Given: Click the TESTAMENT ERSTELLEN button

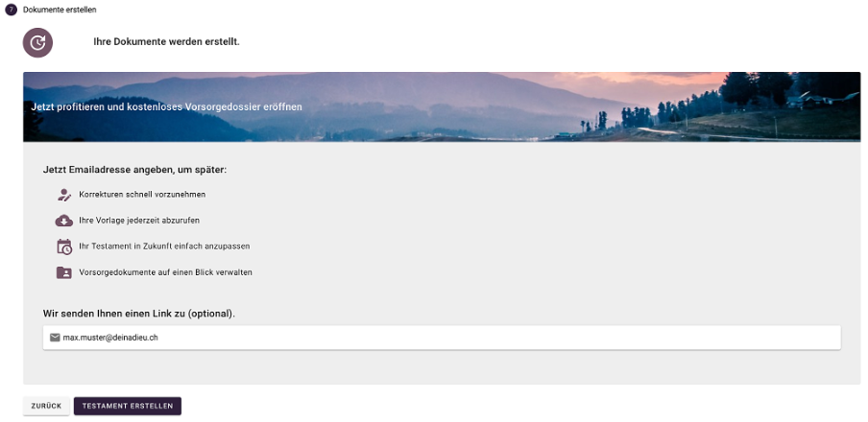Looking at the screenshot, I should tap(128, 406).
